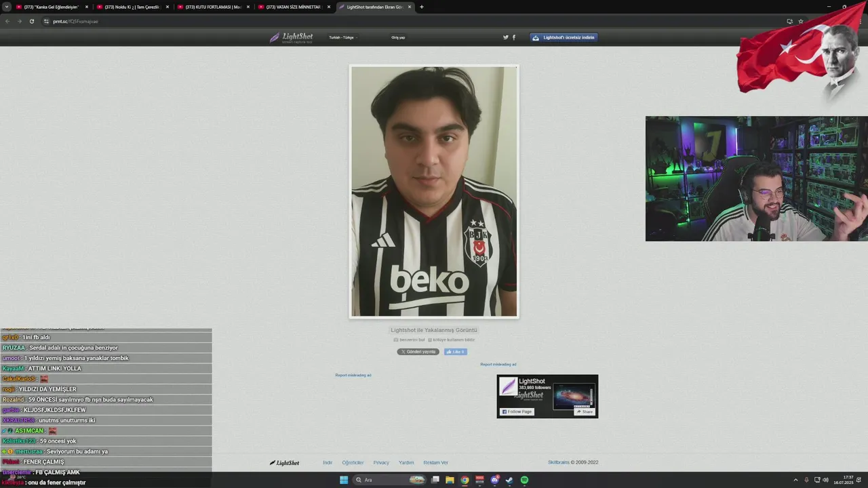Open Spotify from the taskbar
868x488 pixels.
tap(524, 480)
